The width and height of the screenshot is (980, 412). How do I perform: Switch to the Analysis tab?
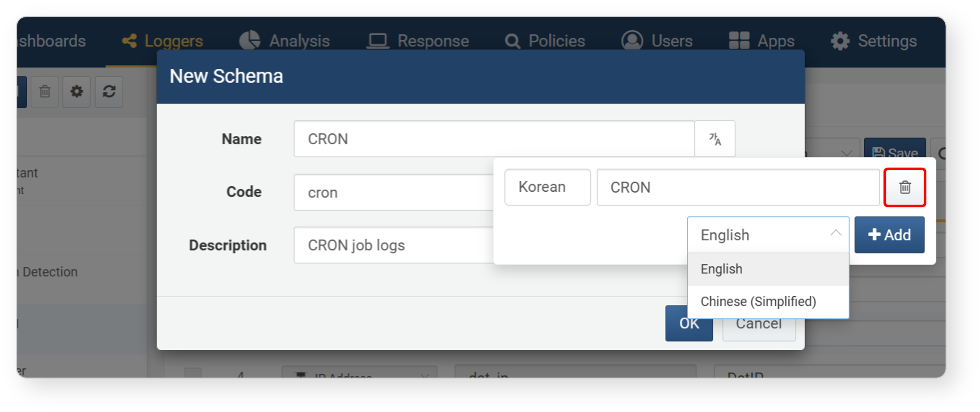tap(284, 41)
